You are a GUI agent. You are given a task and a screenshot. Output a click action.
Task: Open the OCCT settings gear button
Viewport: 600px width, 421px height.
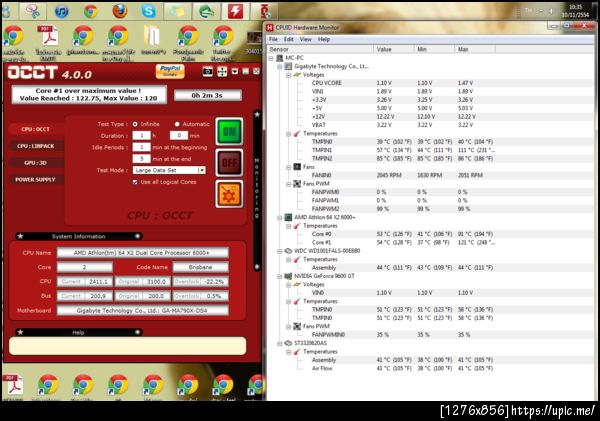click(x=229, y=194)
